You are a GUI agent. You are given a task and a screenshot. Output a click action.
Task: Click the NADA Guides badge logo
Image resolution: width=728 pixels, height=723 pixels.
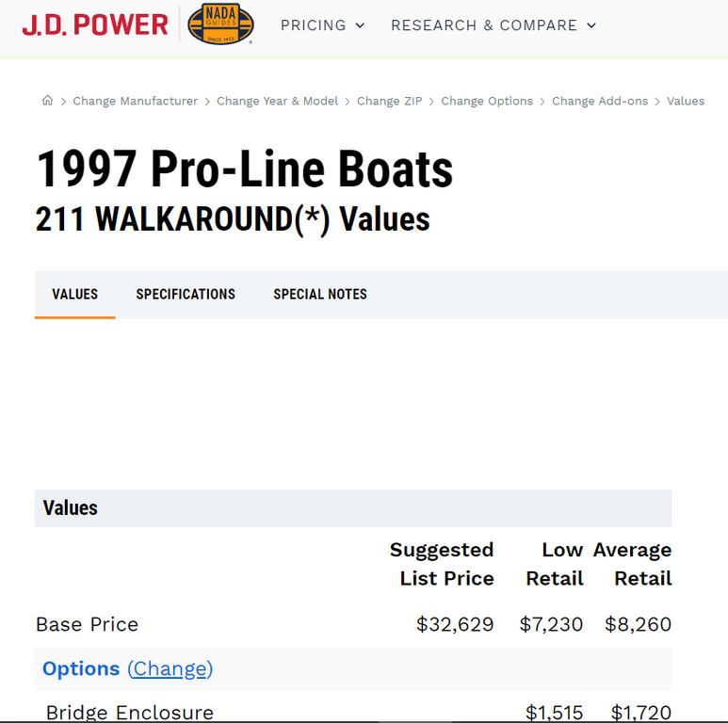pos(220,24)
